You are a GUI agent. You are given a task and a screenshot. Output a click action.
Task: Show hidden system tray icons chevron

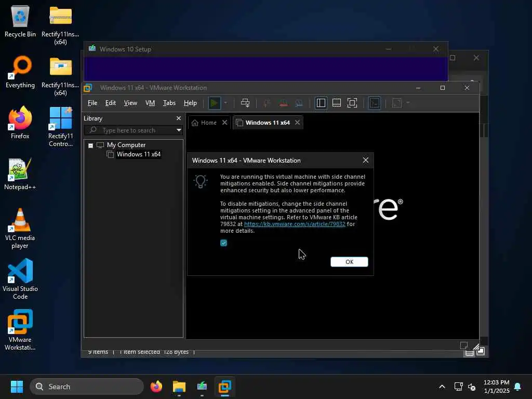442,387
